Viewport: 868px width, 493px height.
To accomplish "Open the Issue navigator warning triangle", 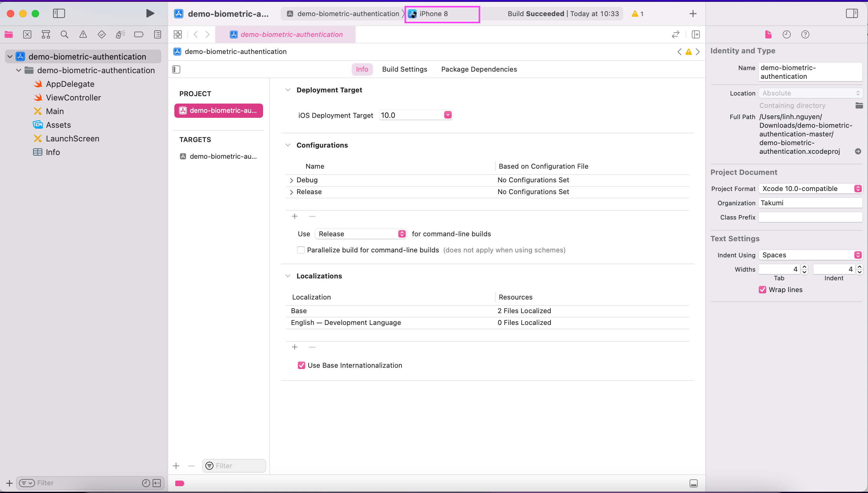I will click(83, 34).
